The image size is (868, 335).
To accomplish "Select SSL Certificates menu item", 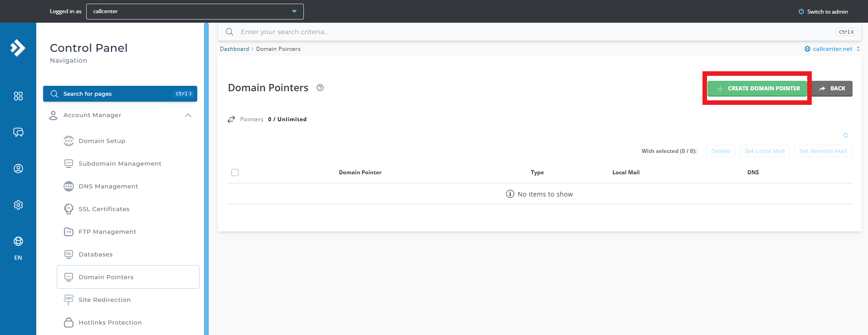I will (104, 209).
